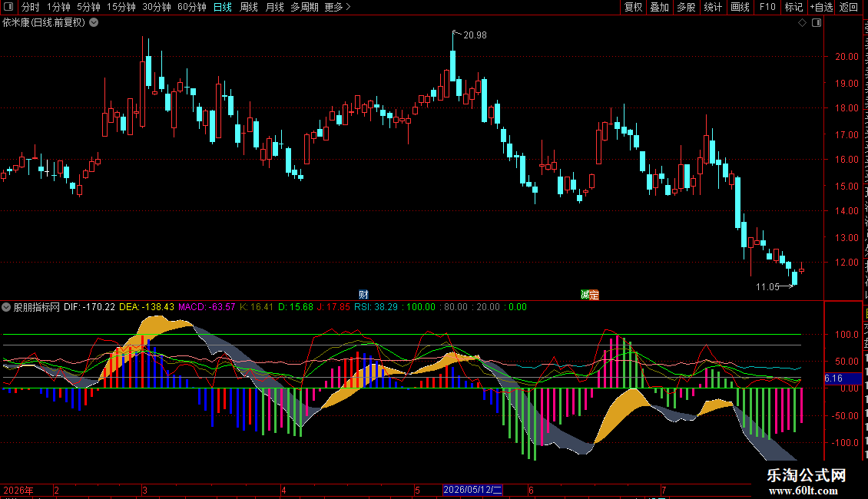The width and height of the screenshot is (868, 499).
Task: Open the 股朋指标网 indicator dropdown arrow
Action: point(6,307)
